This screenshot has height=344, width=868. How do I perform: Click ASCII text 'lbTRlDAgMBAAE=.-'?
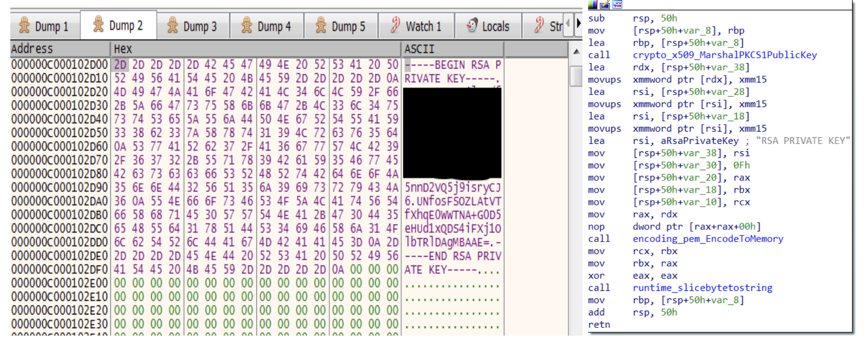pos(453,242)
